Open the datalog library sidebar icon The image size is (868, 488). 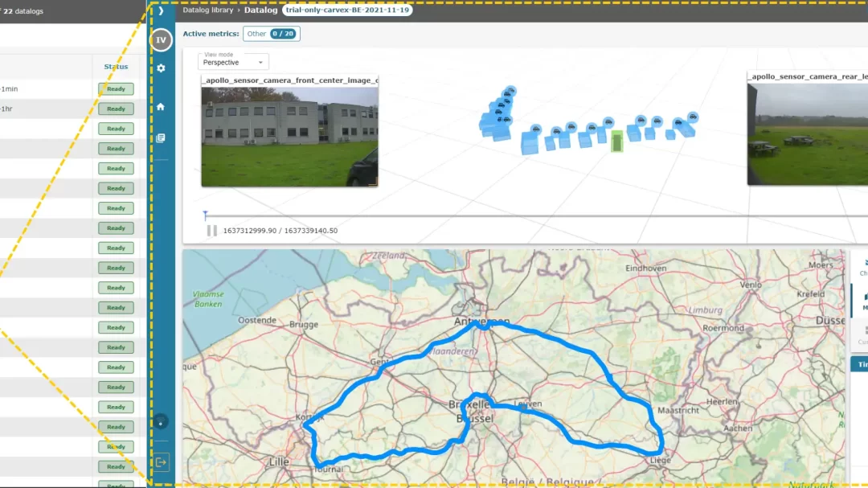click(161, 137)
